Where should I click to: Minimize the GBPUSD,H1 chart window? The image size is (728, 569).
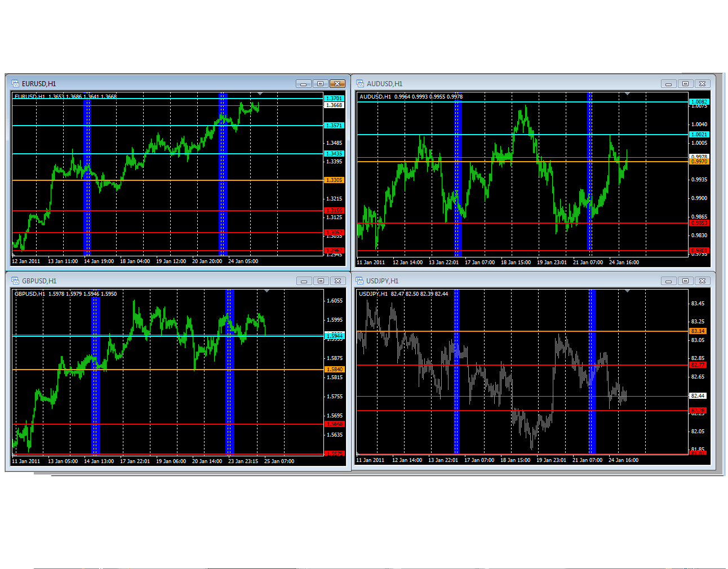304,281
